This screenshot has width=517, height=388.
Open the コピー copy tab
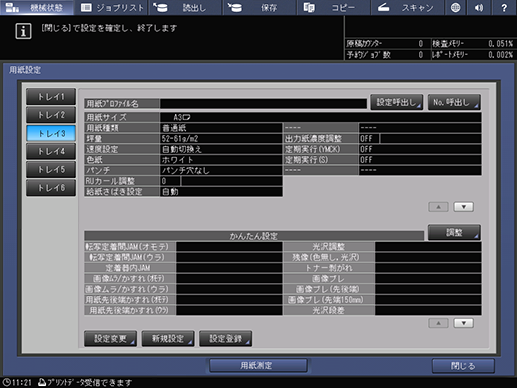(333, 7)
